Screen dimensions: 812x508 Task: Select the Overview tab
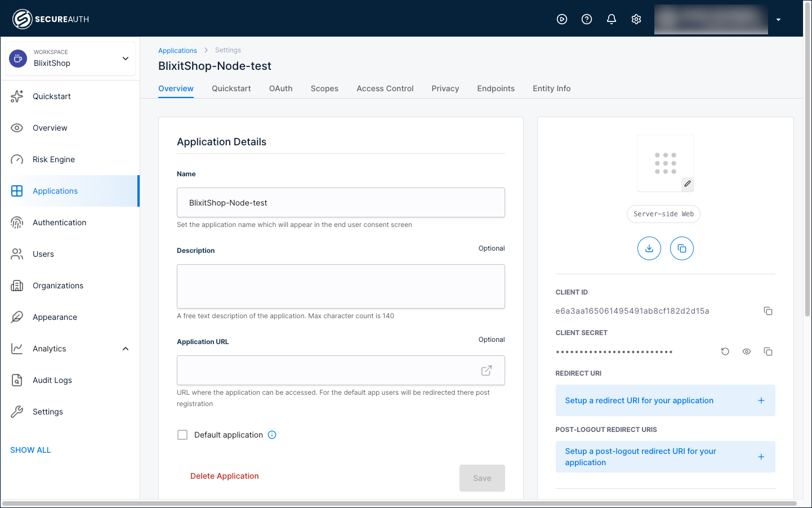tap(176, 88)
